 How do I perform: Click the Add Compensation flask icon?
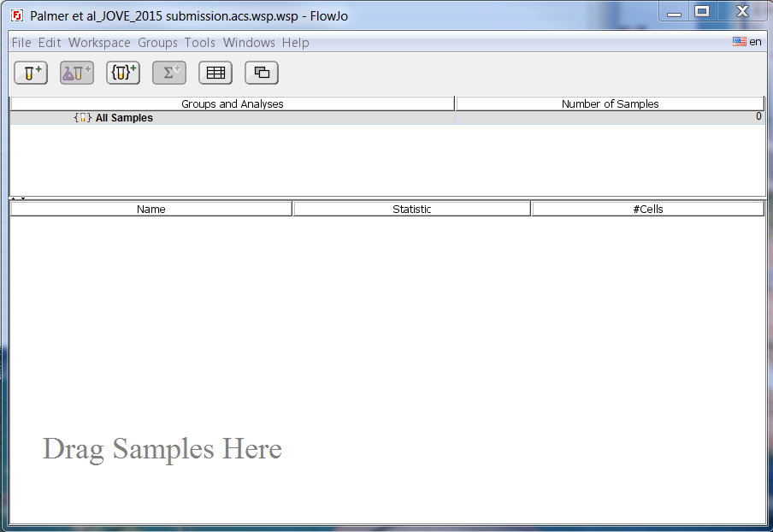[x=77, y=73]
